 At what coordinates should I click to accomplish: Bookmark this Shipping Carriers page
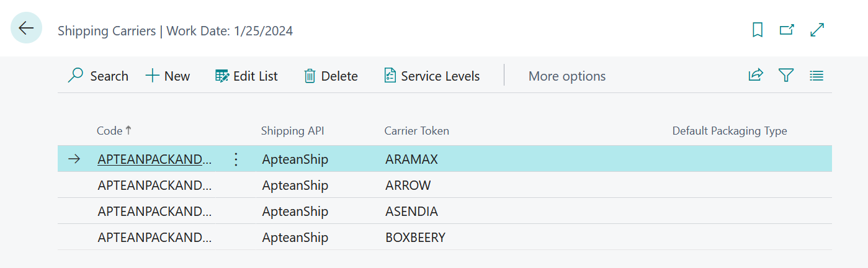tap(758, 30)
